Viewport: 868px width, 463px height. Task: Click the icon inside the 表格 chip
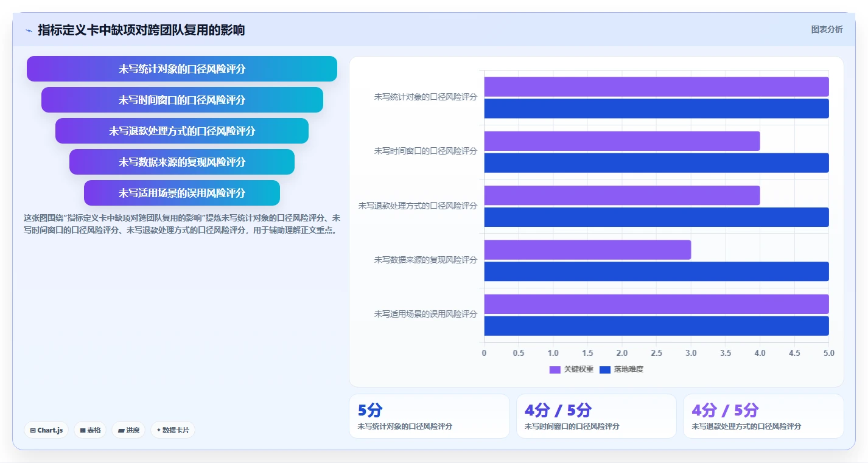point(83,430)
